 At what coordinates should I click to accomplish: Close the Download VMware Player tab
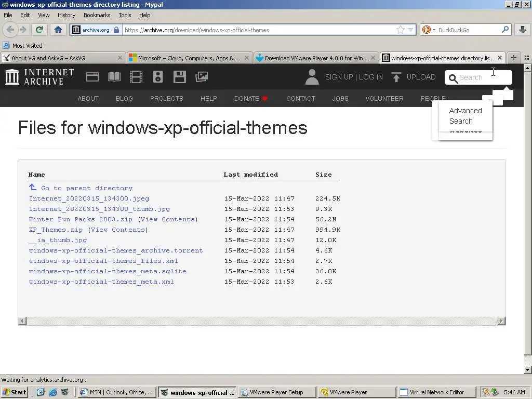pos(373,58)
